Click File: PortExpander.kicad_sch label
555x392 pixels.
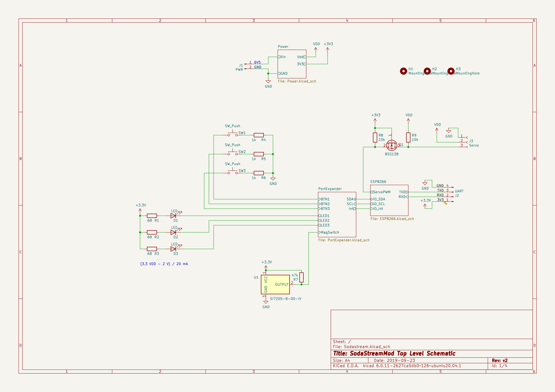click(x=344, y=240)
